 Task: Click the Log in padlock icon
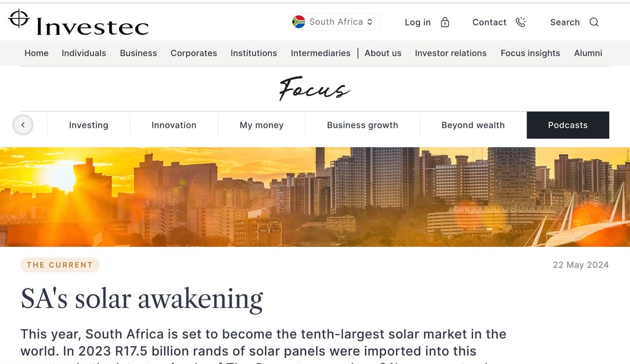pos(445,22)
